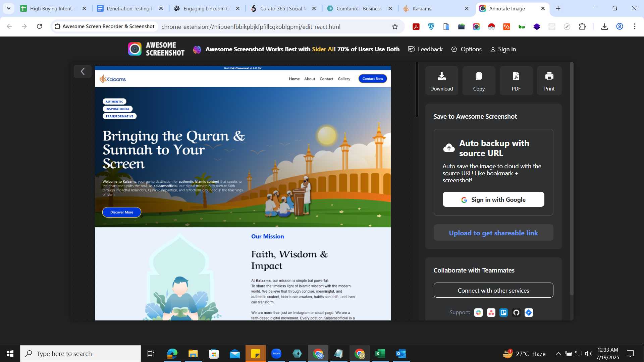Reload the current page

click(39, 26)
